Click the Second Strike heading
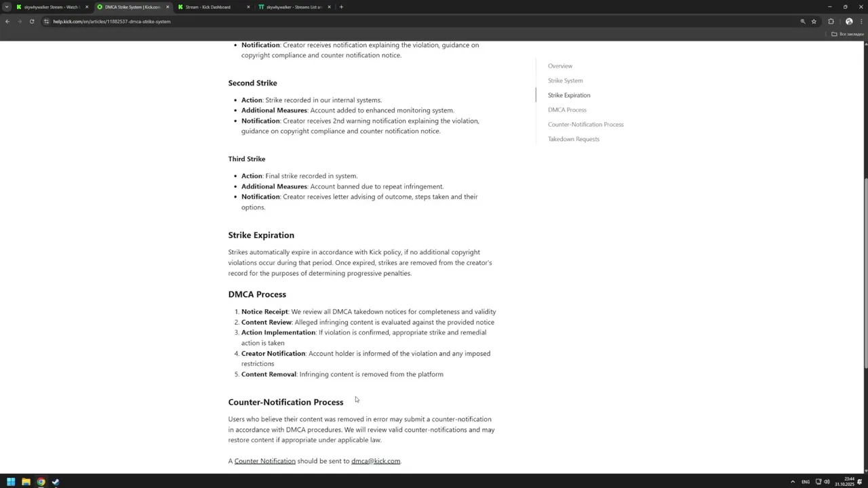The image size is (868, 488). point(252,83)
